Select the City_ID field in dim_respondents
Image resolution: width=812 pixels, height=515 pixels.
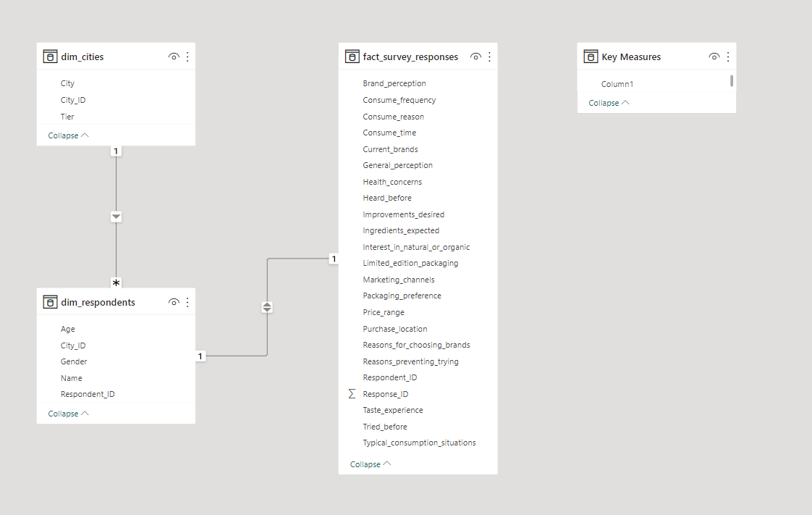74,345
